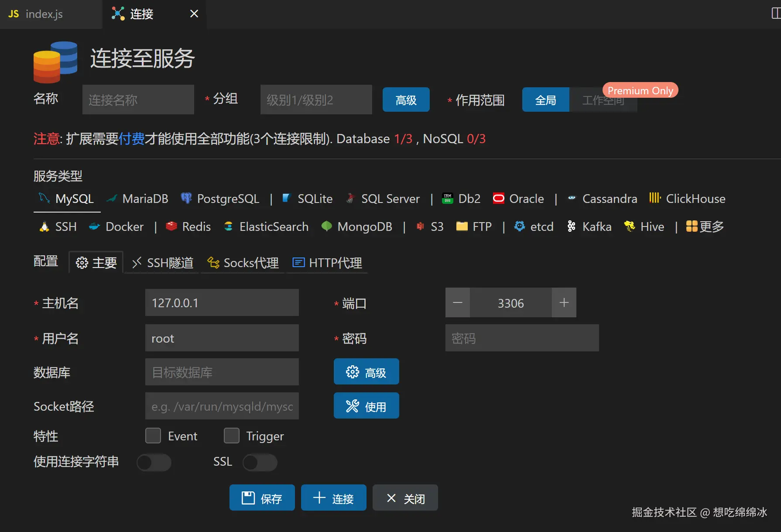
Task: Open the SSH隧道 configuration tab
Action: pos(162,262)
